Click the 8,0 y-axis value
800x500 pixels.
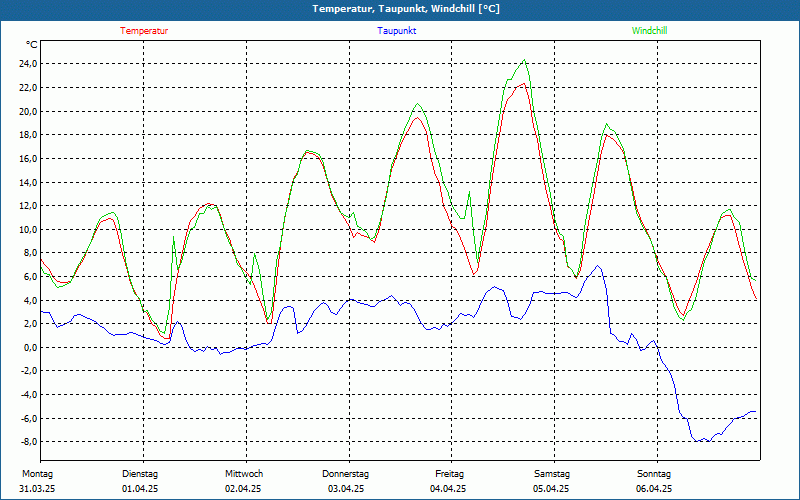(x=29, y=253)
